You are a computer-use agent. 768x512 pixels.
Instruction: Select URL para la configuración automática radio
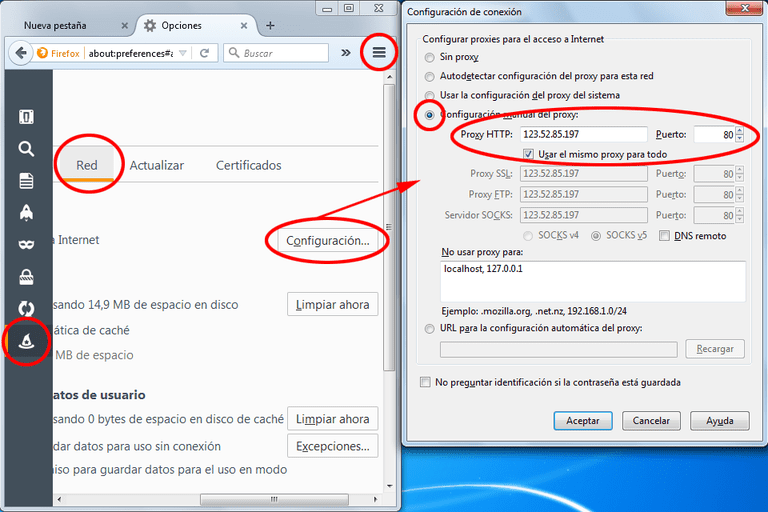pyautogui.click(x=430, y=329)
